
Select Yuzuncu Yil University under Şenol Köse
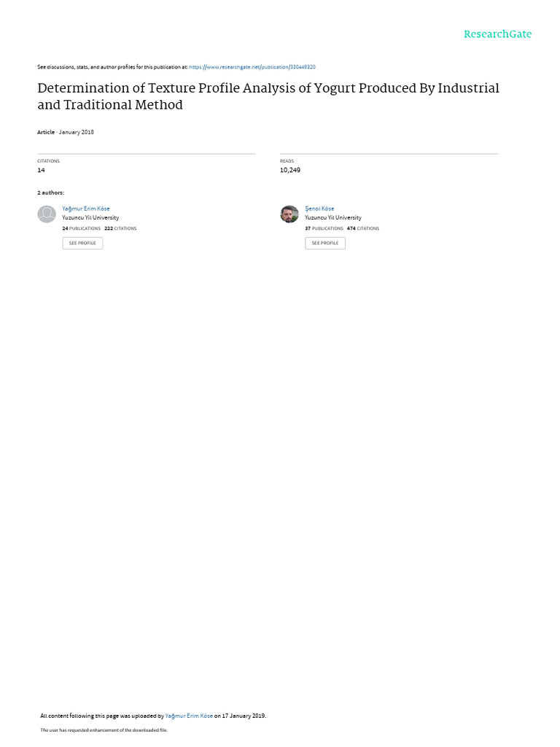[x=333, y=217]
